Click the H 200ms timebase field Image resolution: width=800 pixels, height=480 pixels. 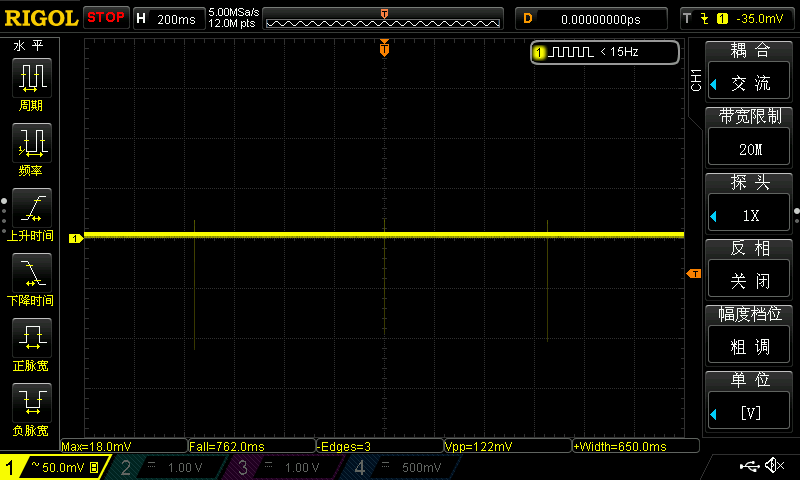pos(168,19)
